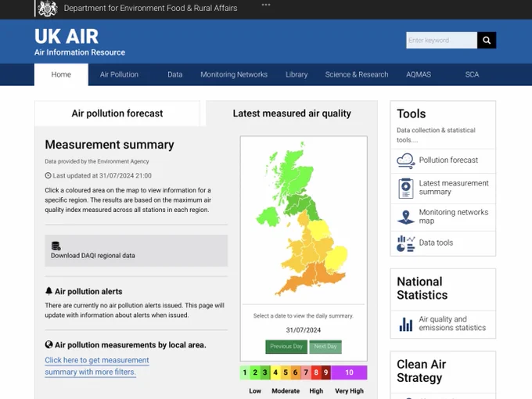Open the three-dots menu at top
This screenshot has width=532, height=399.
click(266, 5)
